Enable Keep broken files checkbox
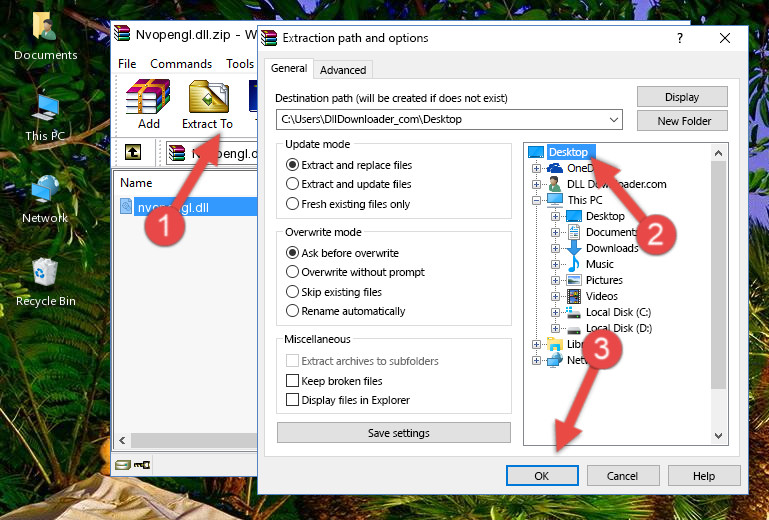Image resolution: width=769 pixels, height=520 pixels. click(x=292, y=381)
